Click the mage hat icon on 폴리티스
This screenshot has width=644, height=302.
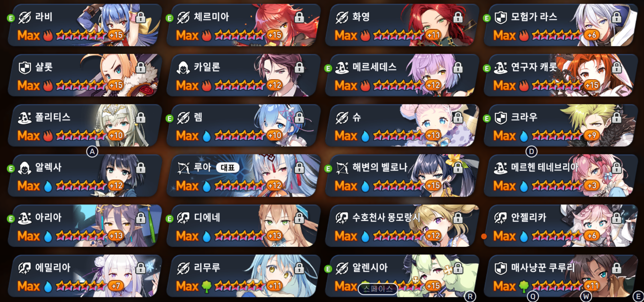point(25,117)
